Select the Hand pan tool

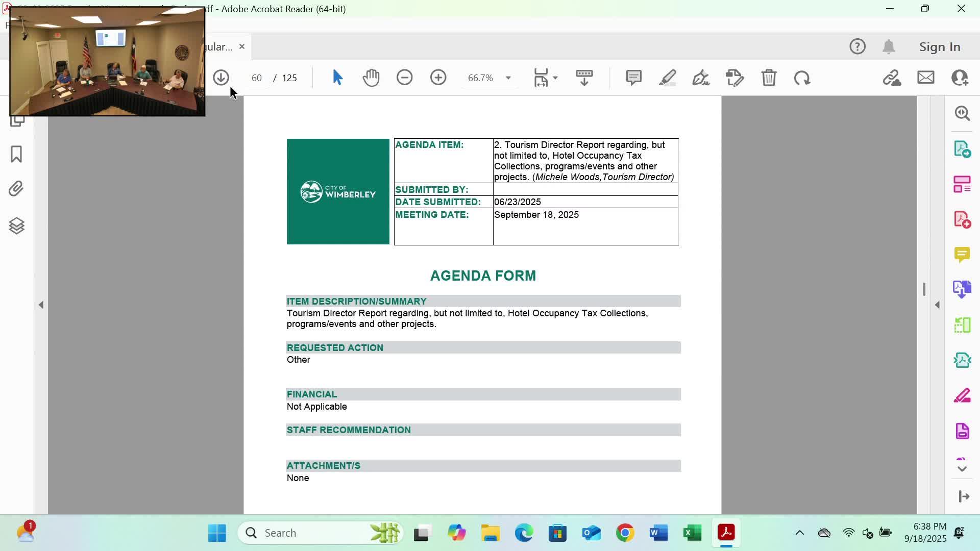(x=371, y=78)
